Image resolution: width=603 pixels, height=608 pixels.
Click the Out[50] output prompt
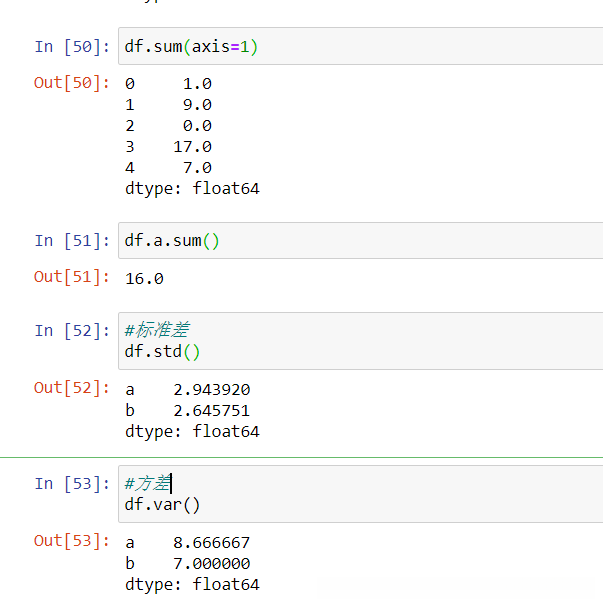pyautogui.click(x=72, y=83)
